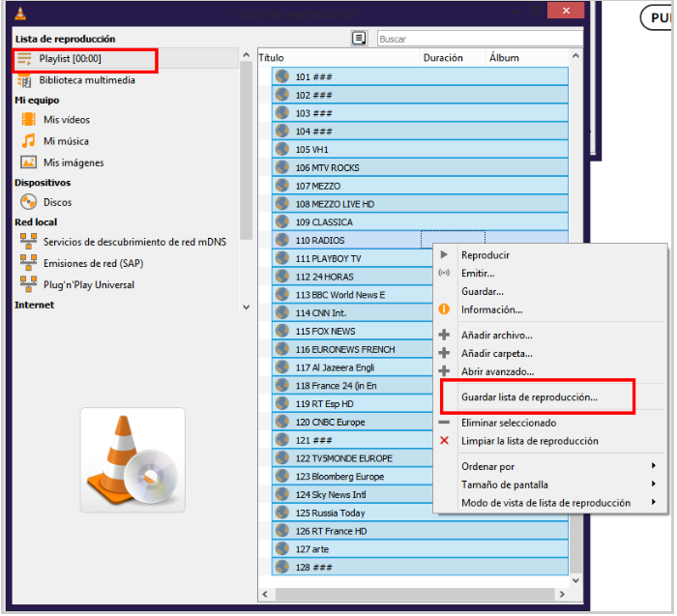Click the red X icon beside Limpiar lista
This screenshot has height=616, width=677.
coord(444,440)
